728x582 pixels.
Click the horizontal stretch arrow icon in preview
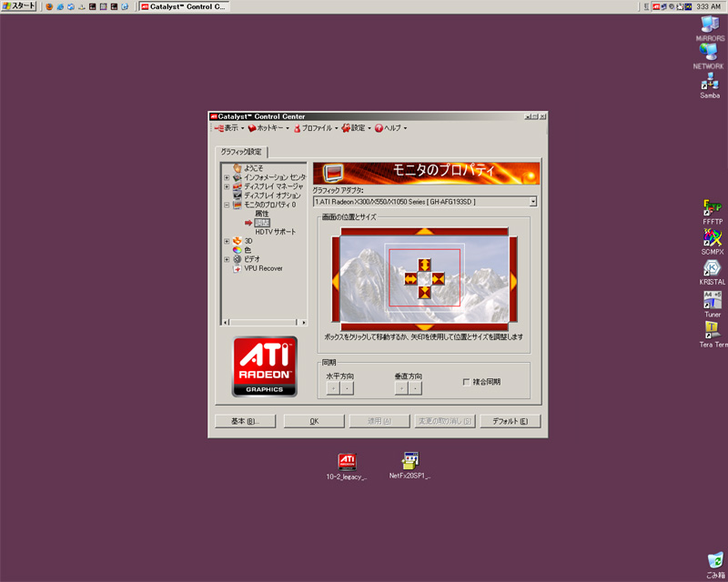409,279
